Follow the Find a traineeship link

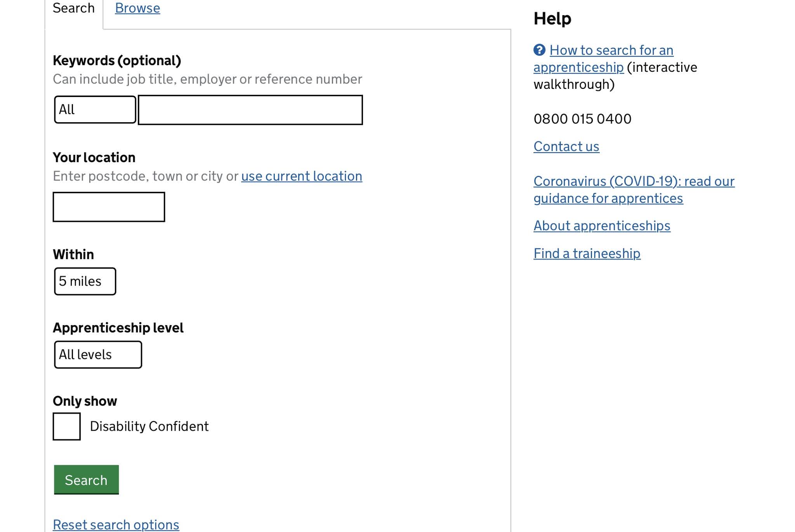tap(587, 254)
